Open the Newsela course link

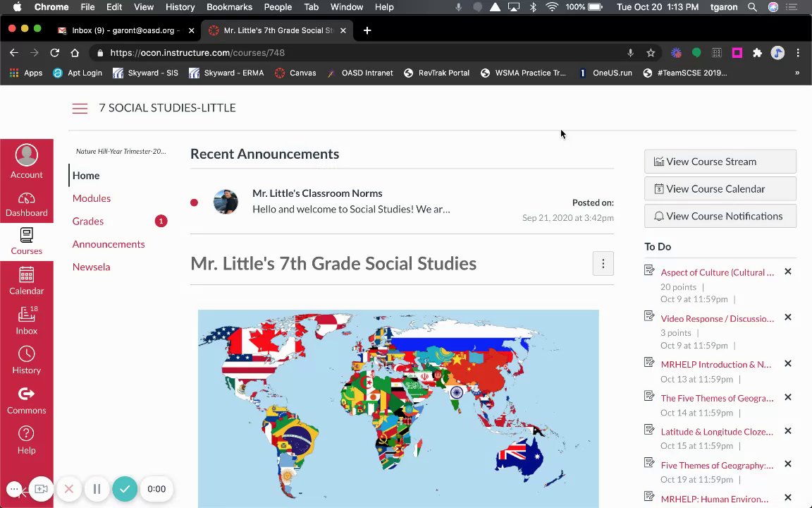pos(91,267)
